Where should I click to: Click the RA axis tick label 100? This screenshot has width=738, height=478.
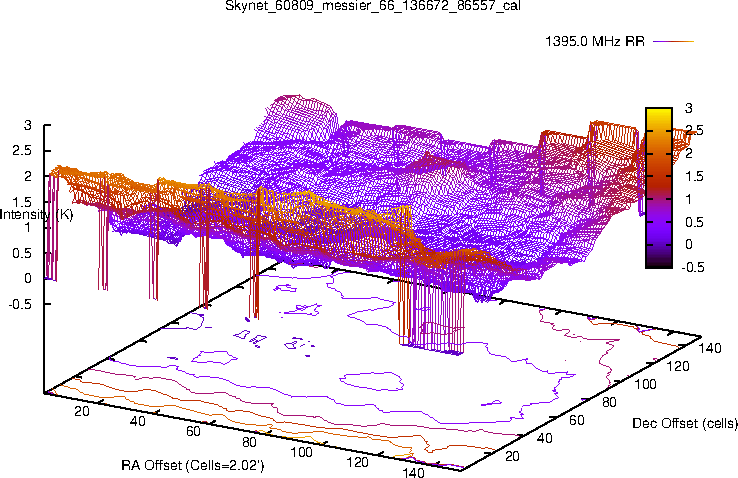(301, 452)
